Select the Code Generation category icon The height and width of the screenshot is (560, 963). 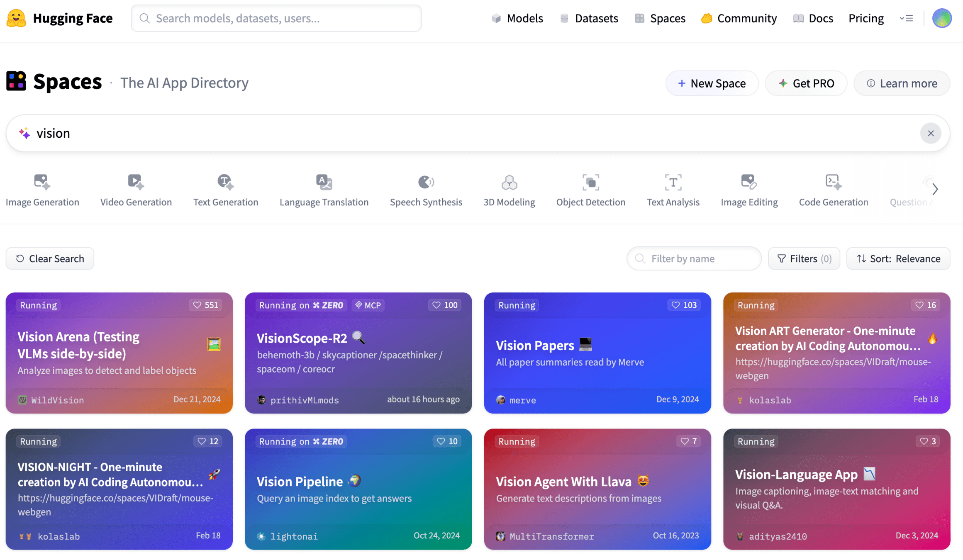click(833, 182)
